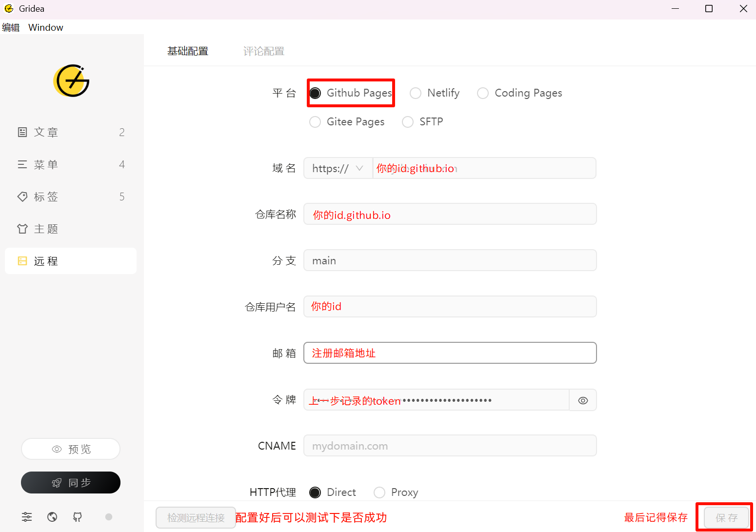Image resolution: width=756 pixels, height=532 pixels.
Task: Open the Window menu
Action: [x=46, y=27]
